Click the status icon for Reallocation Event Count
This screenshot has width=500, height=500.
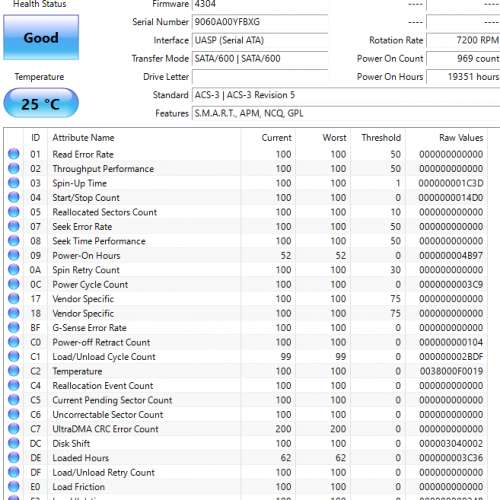(14, 385)
